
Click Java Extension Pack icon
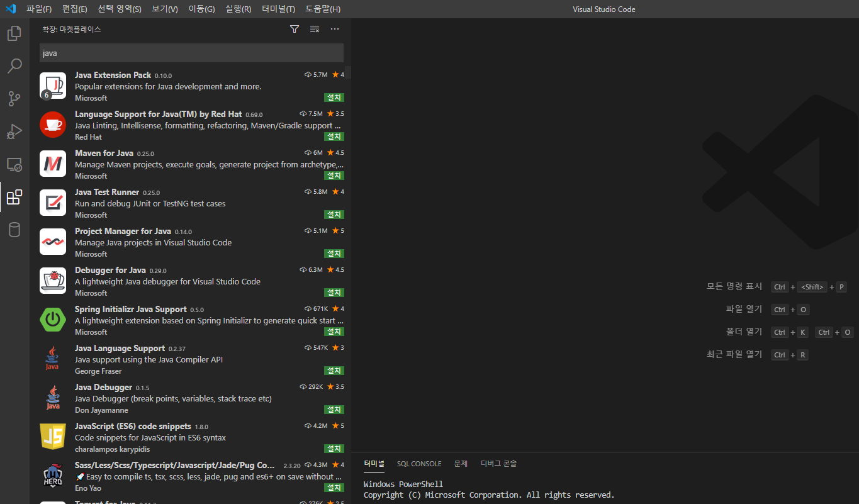click(53, 86)
